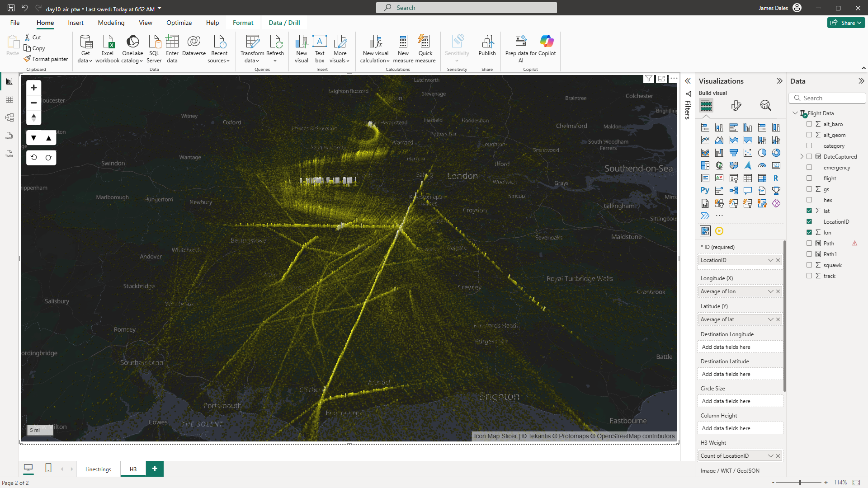Rotate the map counterclockwise
The height and width of the screenshot is (488, 868).
point(34,158)
